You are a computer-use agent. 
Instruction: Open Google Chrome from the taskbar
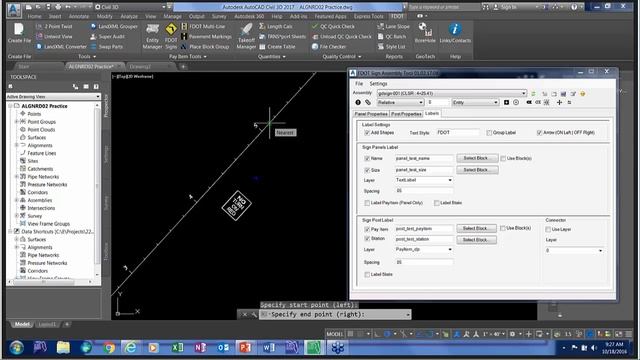tap(109, 347)
